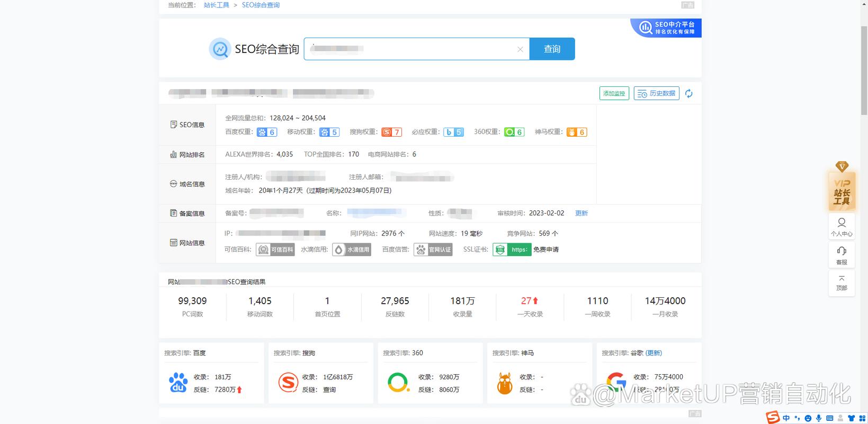The width and height of the screenshot is (868, 424).
Task: Click the SSL https certificate badge
Action: pyautogui.click(x=512, y=250)
